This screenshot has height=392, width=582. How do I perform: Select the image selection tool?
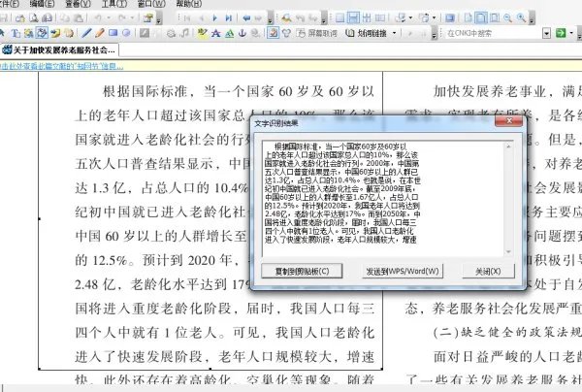[x=28, y=33]
